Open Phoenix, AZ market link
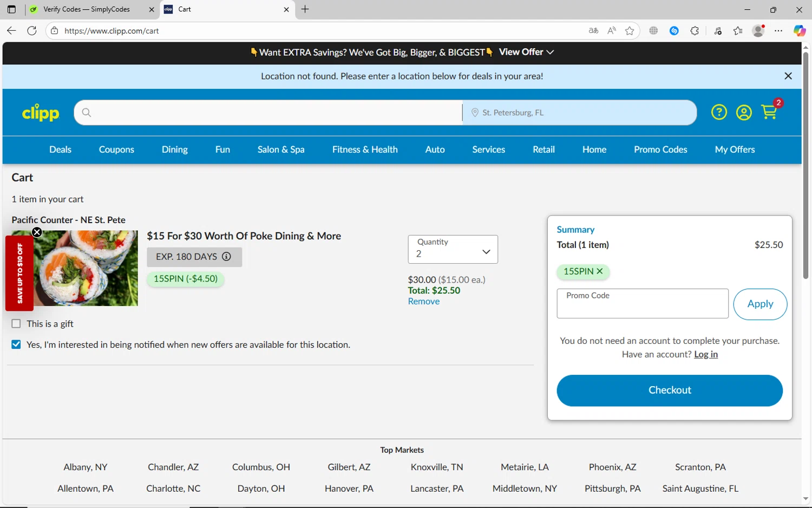This screenshot has height=508, width=812. (x=612, y=467)
